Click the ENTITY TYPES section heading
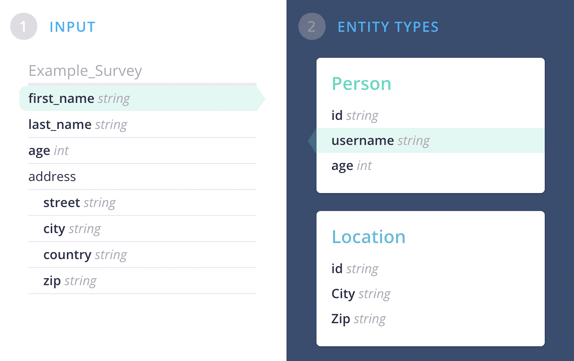This screenshot has height=361, width=574. (388, 27)
